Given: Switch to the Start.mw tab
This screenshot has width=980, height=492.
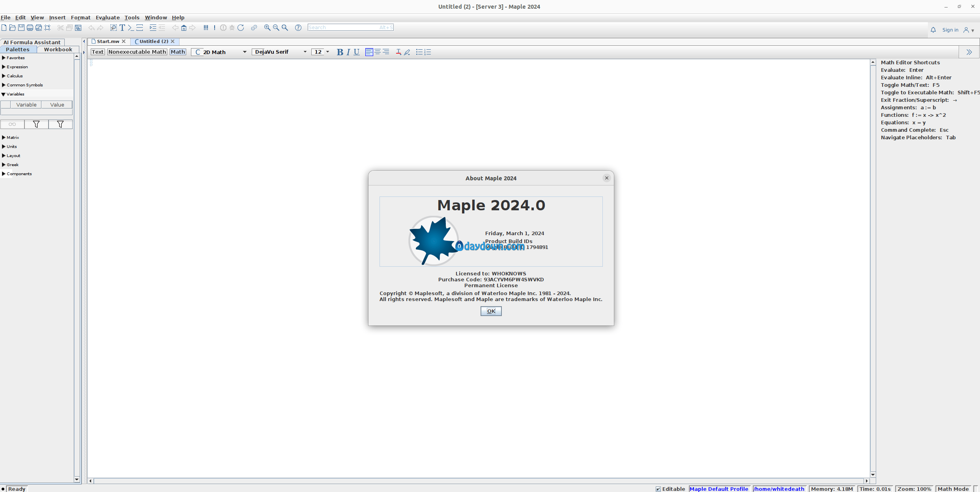Looking at the screenshot, I should click(108, 41).
